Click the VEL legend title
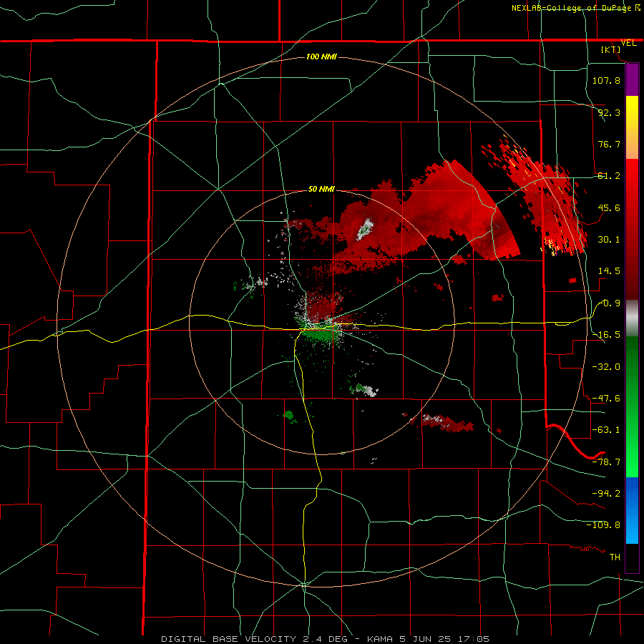644x644 pixels. pyautogui.click(x=628, y=43)
